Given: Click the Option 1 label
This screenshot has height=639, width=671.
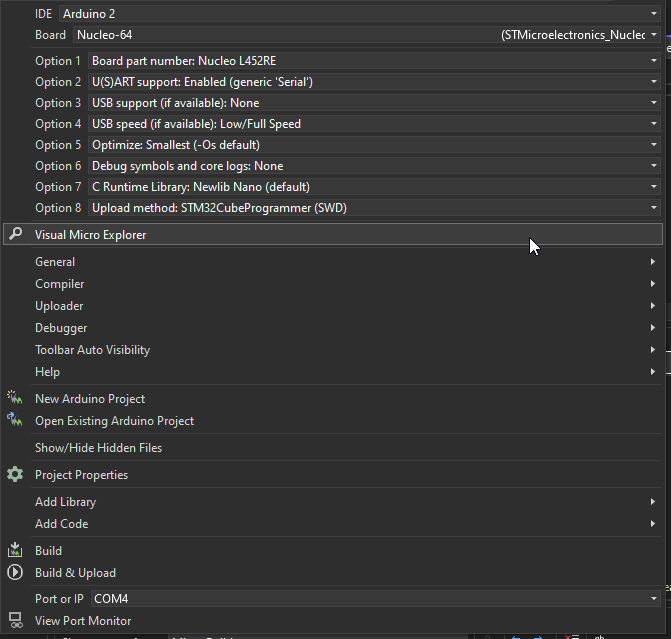Looking at the screenshot, I should (x=58, y=61).
